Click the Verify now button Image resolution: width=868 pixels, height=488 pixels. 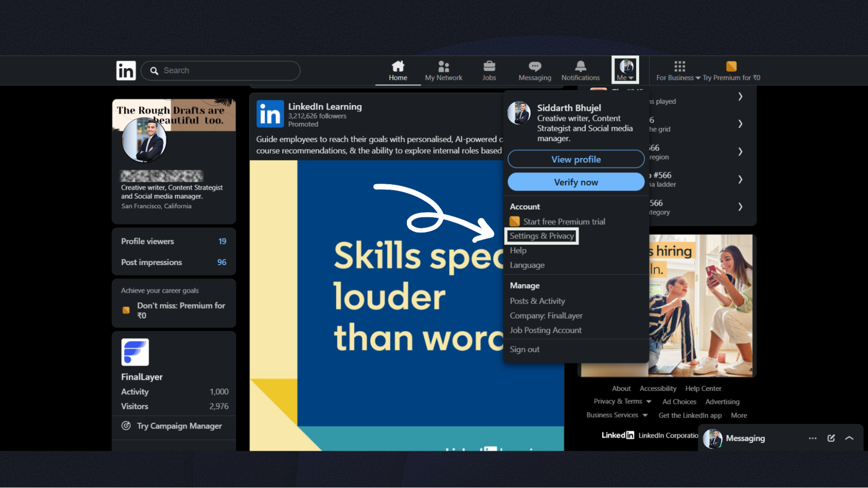[576, 182]
